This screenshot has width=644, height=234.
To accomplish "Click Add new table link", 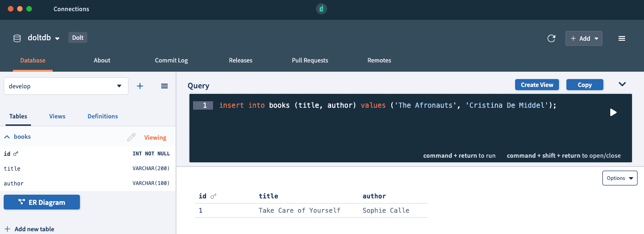I will click(x=29, y=229).
